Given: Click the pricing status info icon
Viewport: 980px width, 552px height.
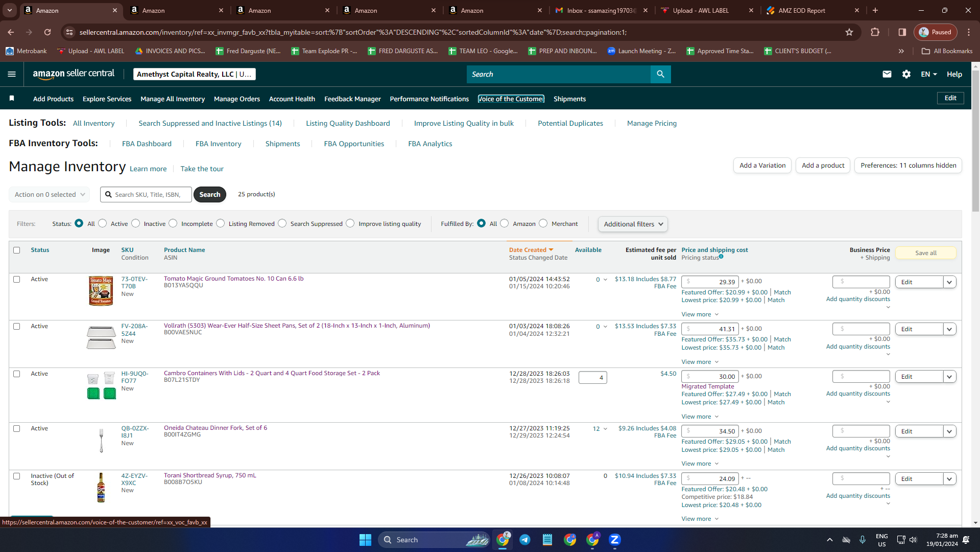Looking at the screenshot, I should coord(721,257).
